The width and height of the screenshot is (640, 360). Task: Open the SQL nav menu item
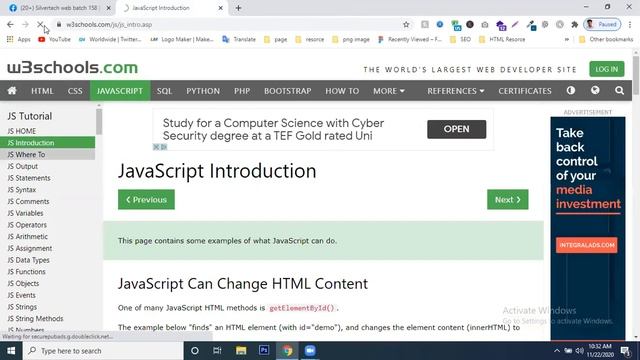[164, 91]
